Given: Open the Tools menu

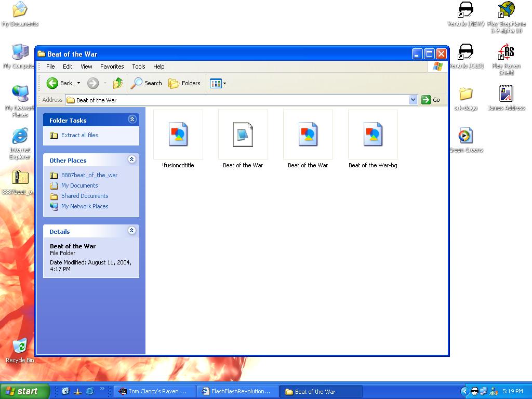Looking at the screenshot, I should [138, 66].
